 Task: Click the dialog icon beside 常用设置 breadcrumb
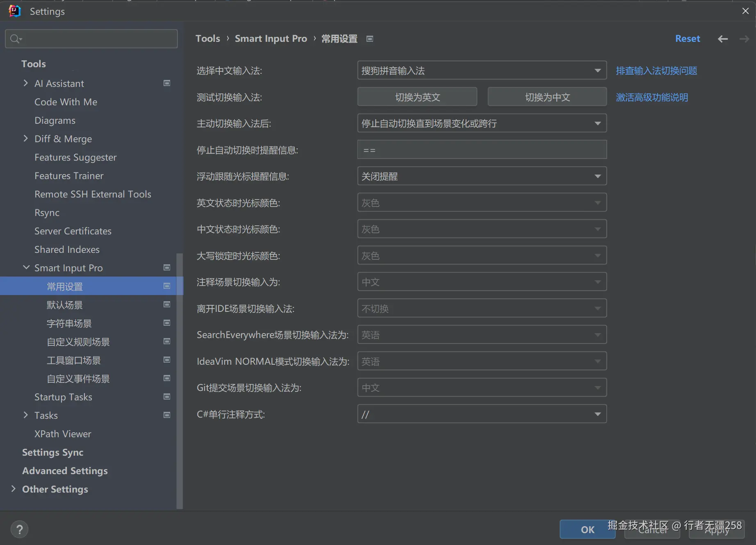(x=369, y=39)
